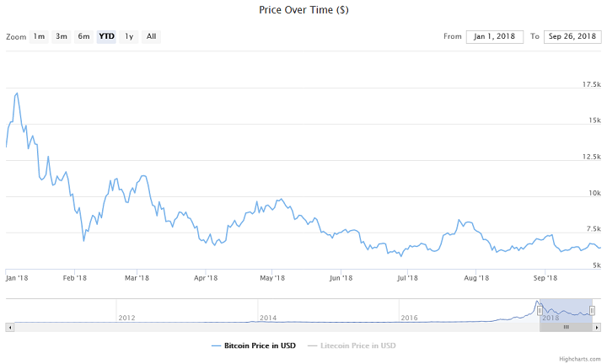Viewport: 607px width, 364px height.
Task: Select the YTD zoom button
Action: coord(106,37)
